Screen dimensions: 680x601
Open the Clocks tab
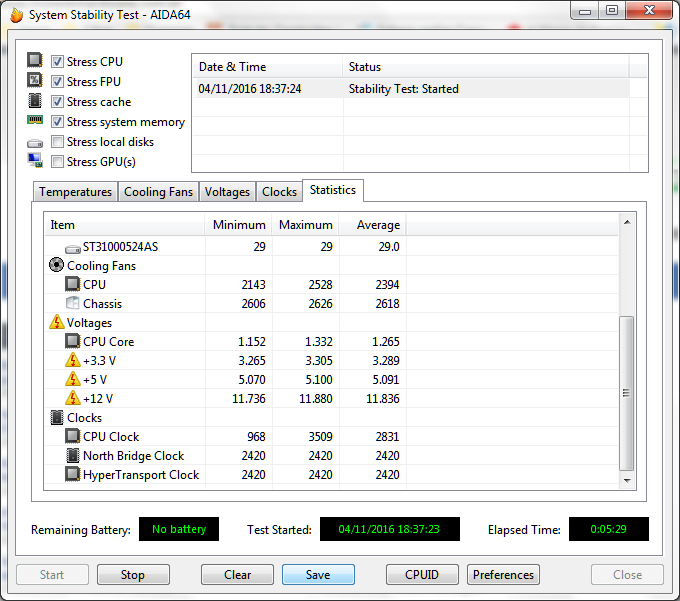(279, 192)
